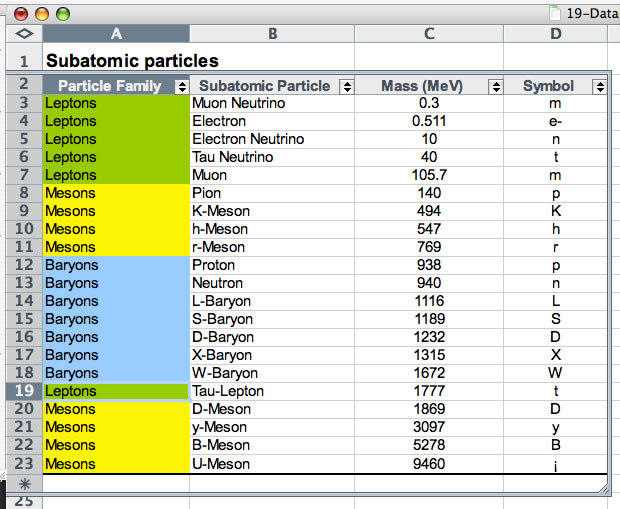
Task: Select the 'X-Baryon' cell
Action: tap(272, 355)
